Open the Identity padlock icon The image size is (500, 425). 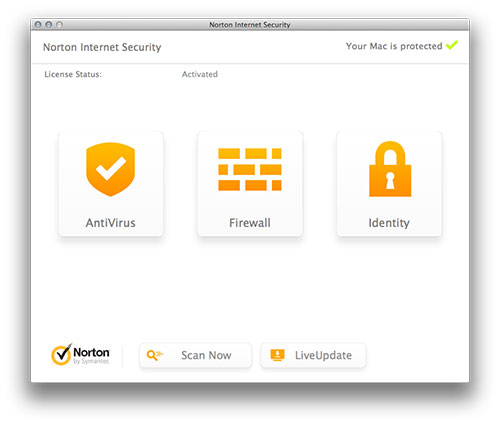click(x=390, y=169)
